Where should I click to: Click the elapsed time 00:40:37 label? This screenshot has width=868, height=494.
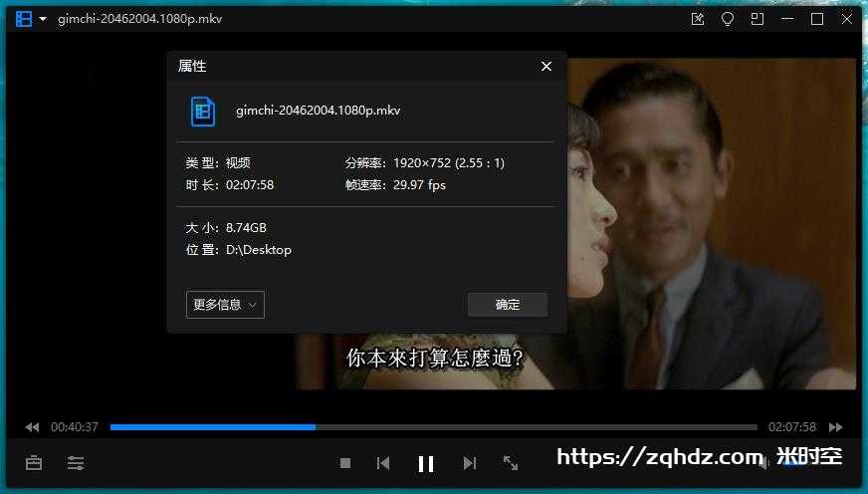click(75, 427)
